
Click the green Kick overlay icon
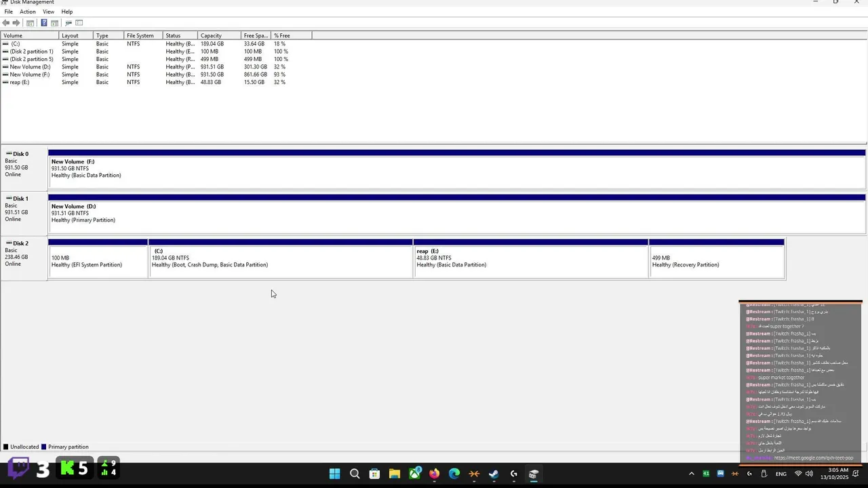coord(67,468)
